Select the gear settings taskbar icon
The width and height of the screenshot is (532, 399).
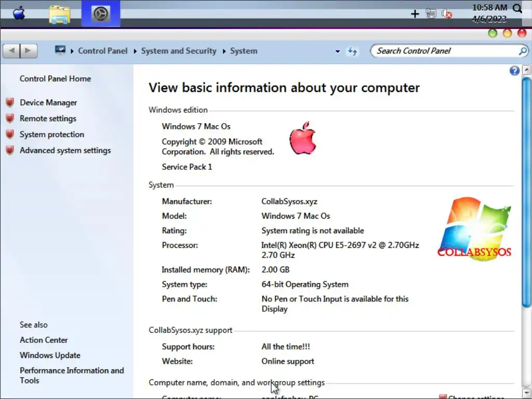click(x=101, y=14)
